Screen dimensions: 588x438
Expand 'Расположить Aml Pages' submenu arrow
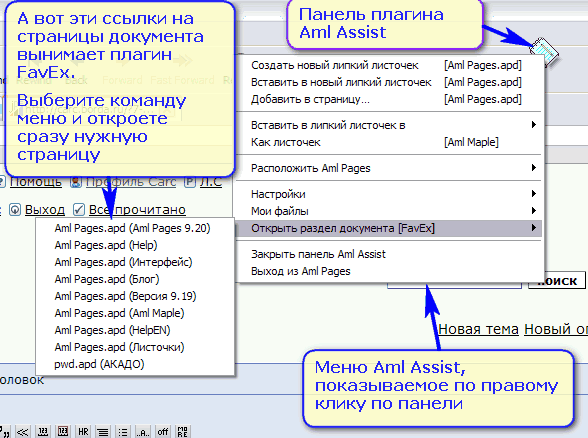(534, 168)
